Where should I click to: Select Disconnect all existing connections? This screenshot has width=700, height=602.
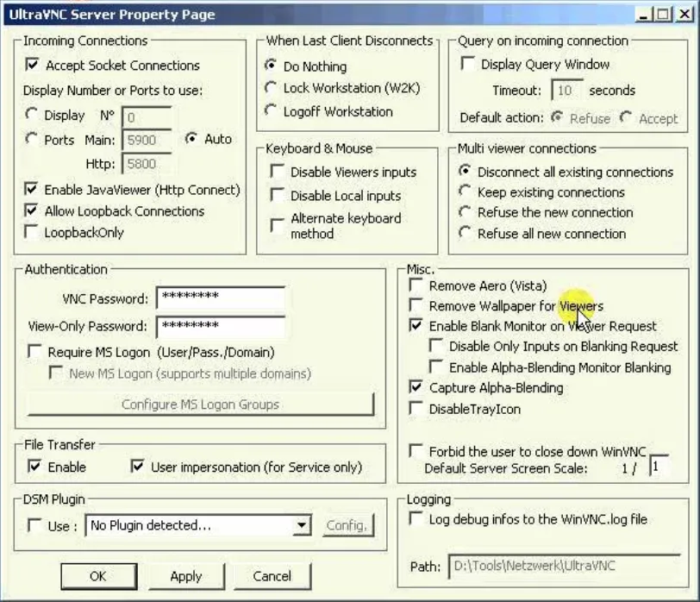(x=465, y=171)
